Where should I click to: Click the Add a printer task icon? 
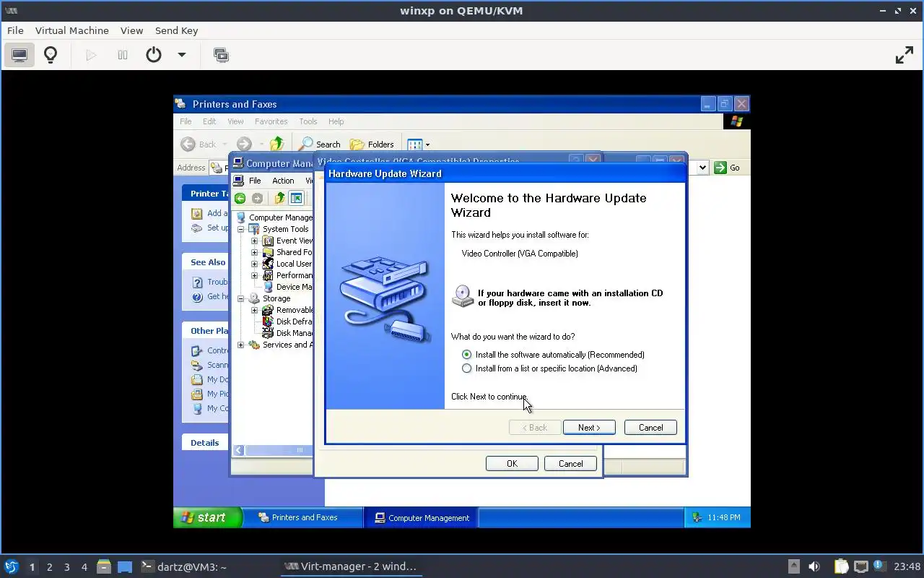196,213
